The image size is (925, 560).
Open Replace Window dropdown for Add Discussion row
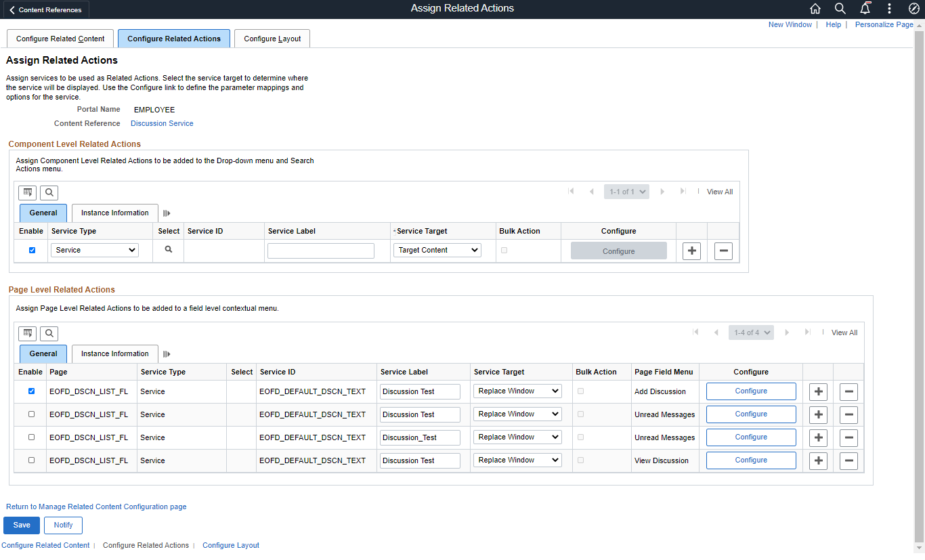[517, 391]
